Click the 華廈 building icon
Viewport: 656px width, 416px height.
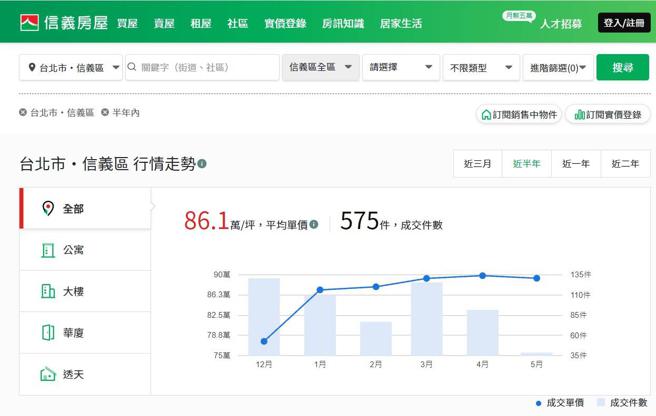48,332
